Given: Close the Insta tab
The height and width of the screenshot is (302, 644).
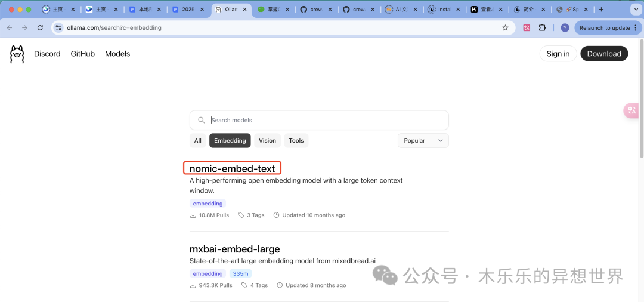Looking at the screenshot, I should tap(458, 10).
